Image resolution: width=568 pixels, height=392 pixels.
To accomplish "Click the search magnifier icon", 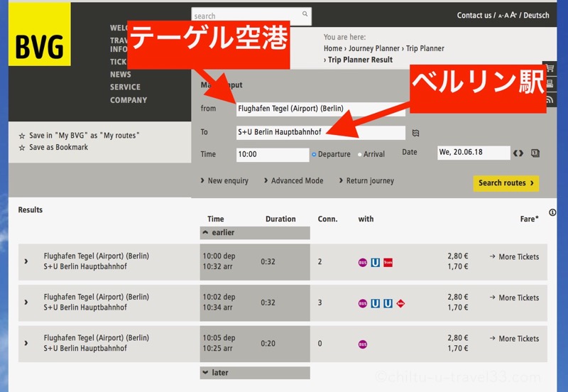I will point(305,13).
